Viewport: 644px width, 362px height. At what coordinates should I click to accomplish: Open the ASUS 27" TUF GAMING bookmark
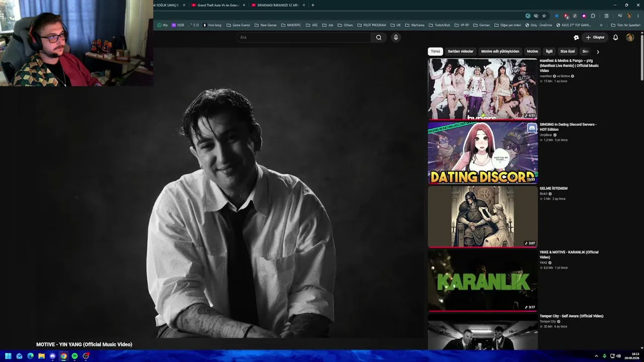(x=573, y=25)
